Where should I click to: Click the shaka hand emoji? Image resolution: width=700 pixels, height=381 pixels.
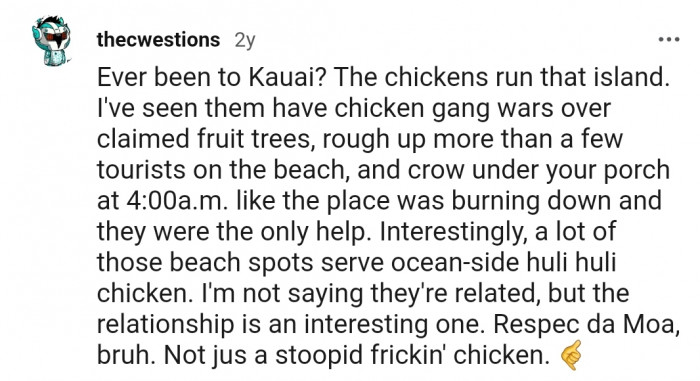[571, 356]
